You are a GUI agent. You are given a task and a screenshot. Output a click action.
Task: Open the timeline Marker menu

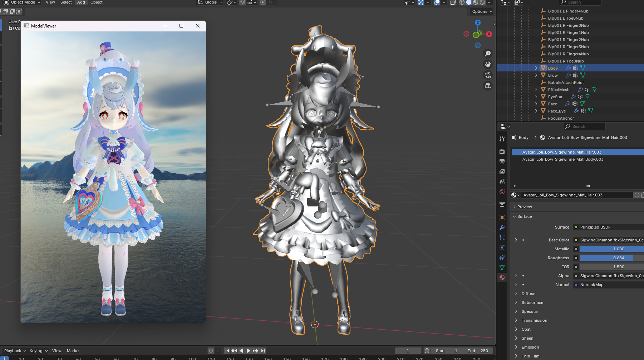73,351
